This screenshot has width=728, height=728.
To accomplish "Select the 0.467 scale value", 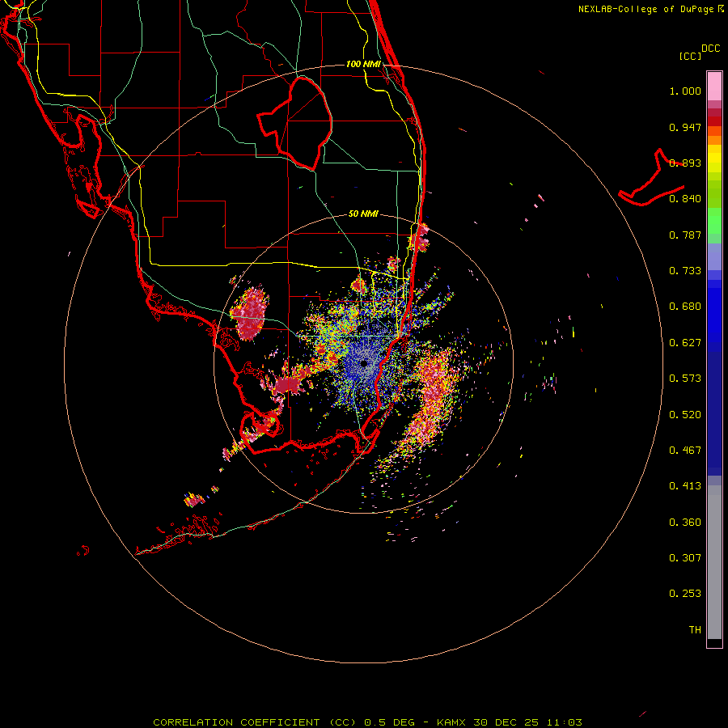I will click(685, 451).
